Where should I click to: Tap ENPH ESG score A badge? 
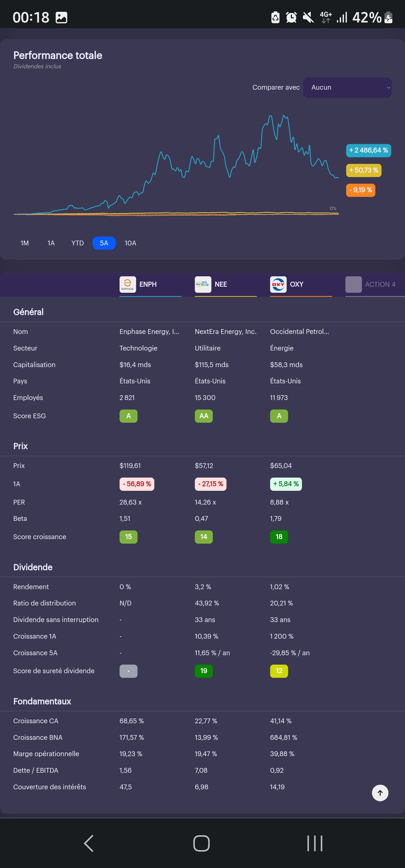pos(129,416)
